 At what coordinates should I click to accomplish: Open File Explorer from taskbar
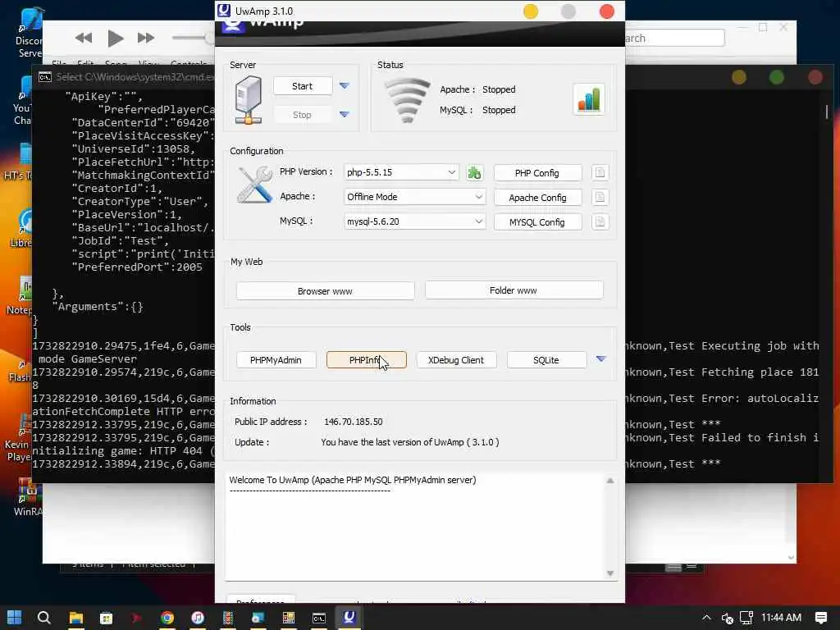(x=76, y=619)
